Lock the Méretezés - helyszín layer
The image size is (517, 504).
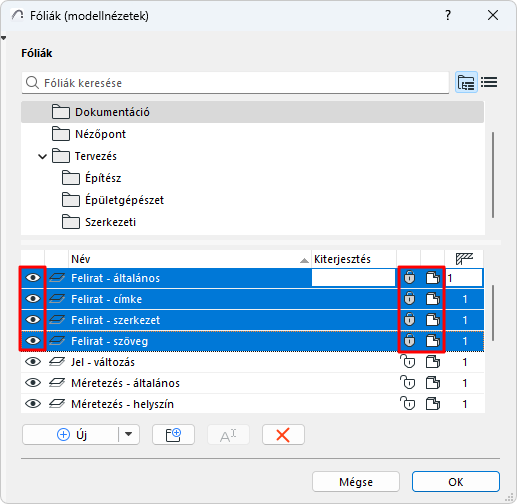coord(408,404)
